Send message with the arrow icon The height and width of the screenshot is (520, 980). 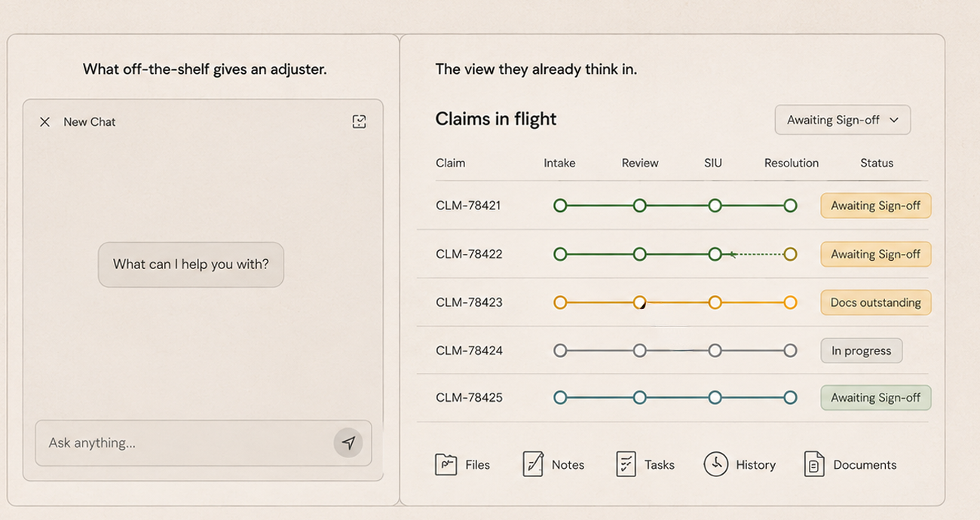pyautogui.click(x=348, y=443)
